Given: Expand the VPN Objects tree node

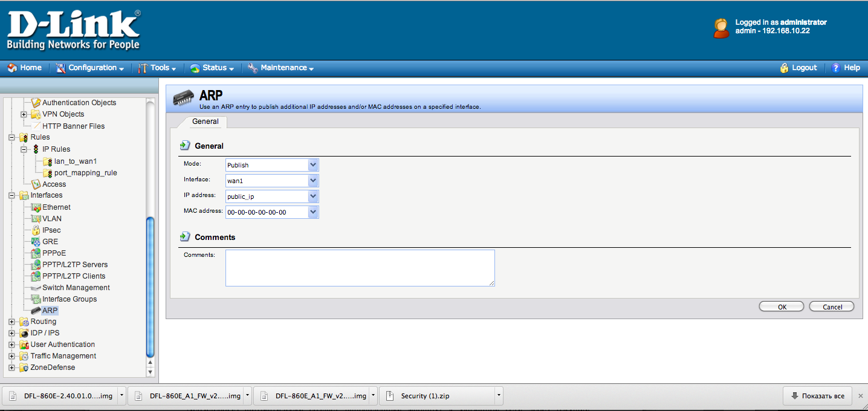Looking at the screenshot, I should 24,114.
